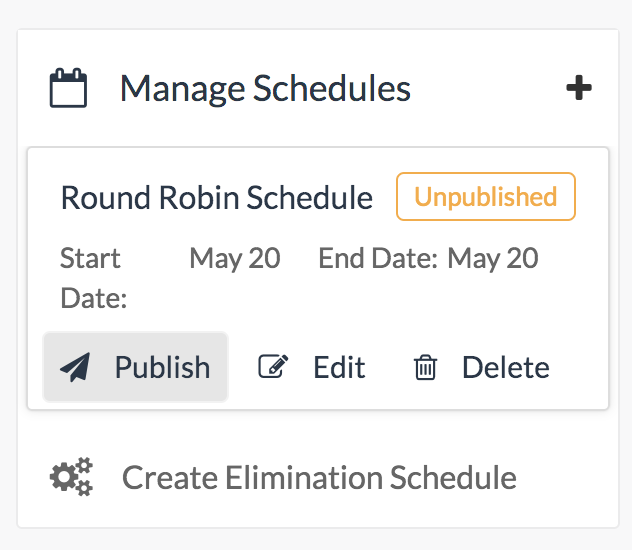The height and width of the screenshot is (550, 632).
Task: Select the Round Robin Schedule title
Action: click(216, 197)
